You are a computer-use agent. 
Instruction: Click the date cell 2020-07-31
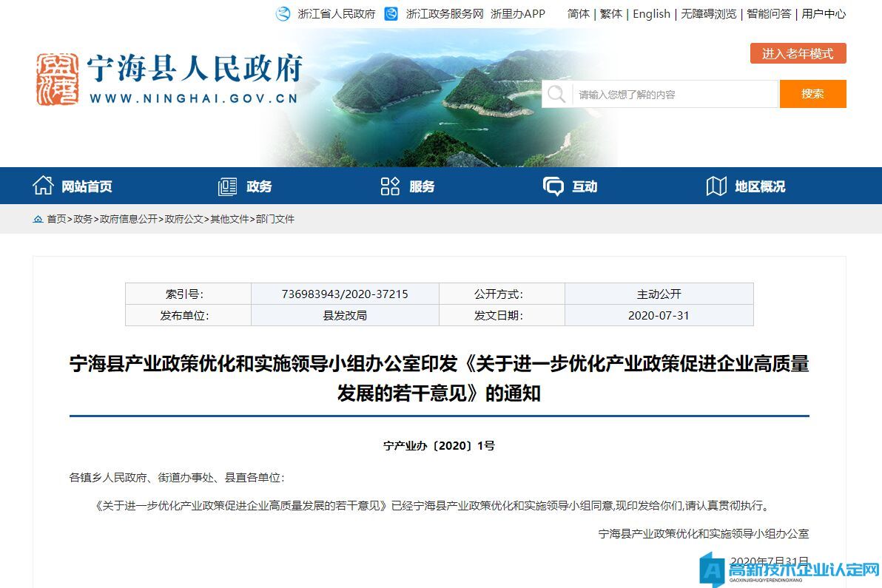tap(659, 315)
